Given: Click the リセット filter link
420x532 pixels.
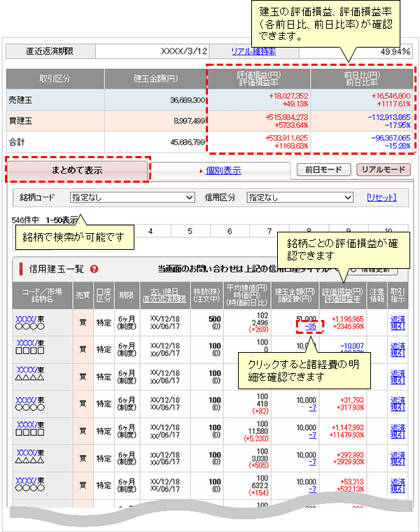Looking at the screenshot, I should pos(381,198).
